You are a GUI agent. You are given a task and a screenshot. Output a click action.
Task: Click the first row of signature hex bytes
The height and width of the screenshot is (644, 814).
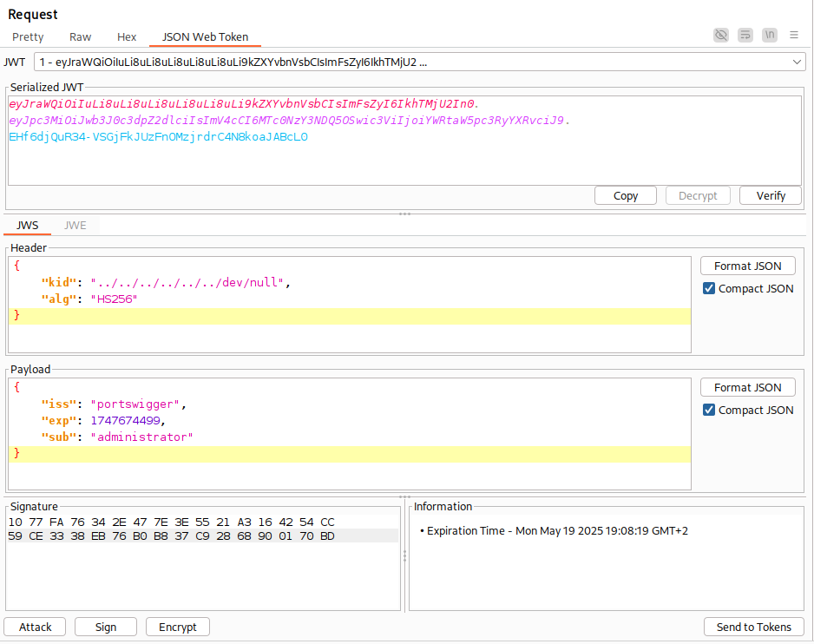(x=171, y=522)
